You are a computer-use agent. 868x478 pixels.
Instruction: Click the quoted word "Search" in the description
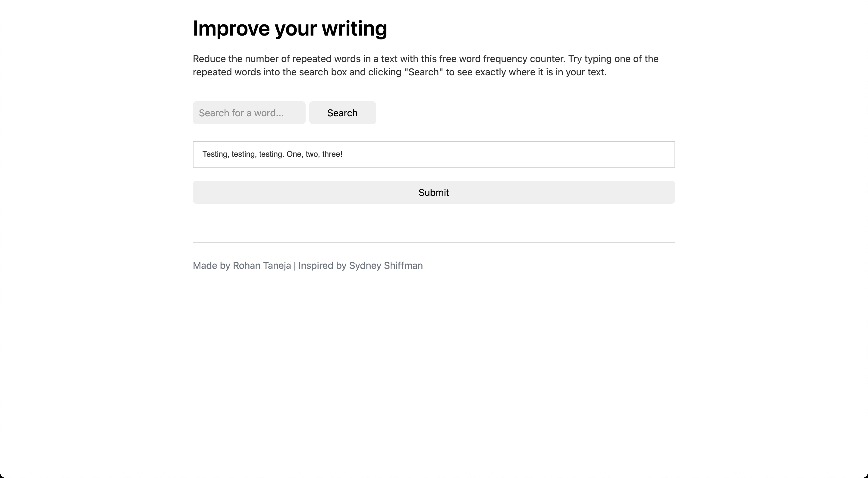click(423, 72)
